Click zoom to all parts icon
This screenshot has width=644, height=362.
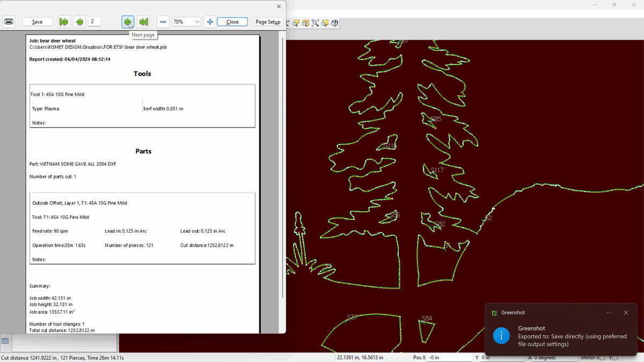tap(306, 23)
